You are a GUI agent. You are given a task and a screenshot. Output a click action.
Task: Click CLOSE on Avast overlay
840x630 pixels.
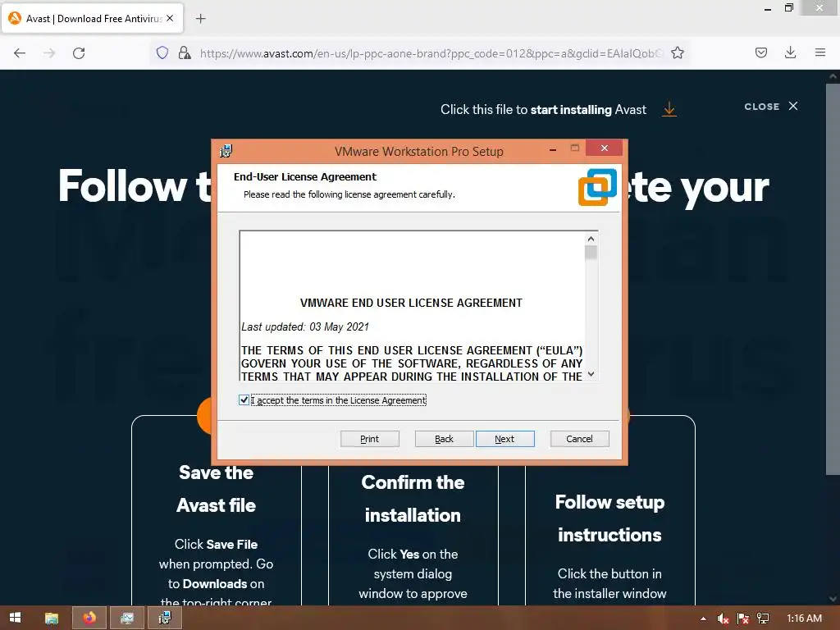[771, 106]
